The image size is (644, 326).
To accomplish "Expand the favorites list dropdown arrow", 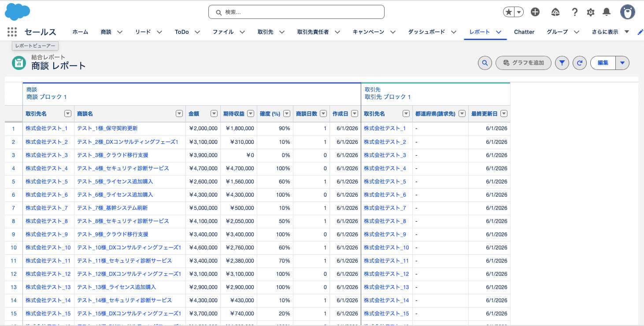I will pyautogui.click(x=519, y=12).
